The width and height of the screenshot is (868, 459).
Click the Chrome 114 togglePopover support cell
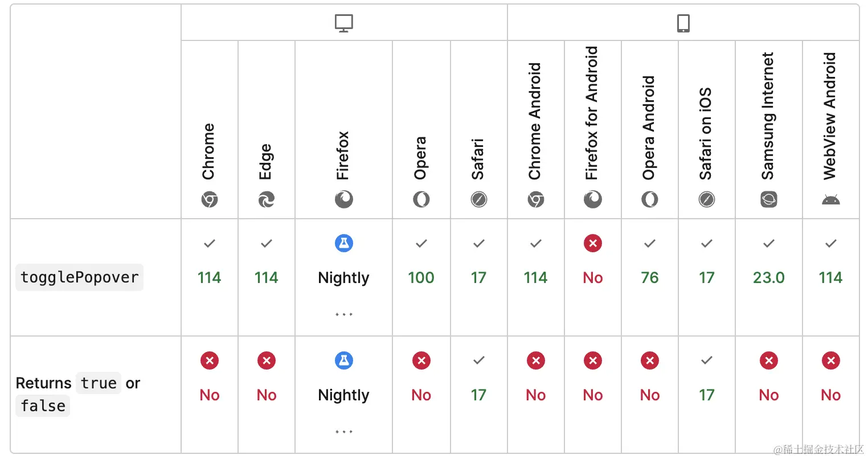210,277
